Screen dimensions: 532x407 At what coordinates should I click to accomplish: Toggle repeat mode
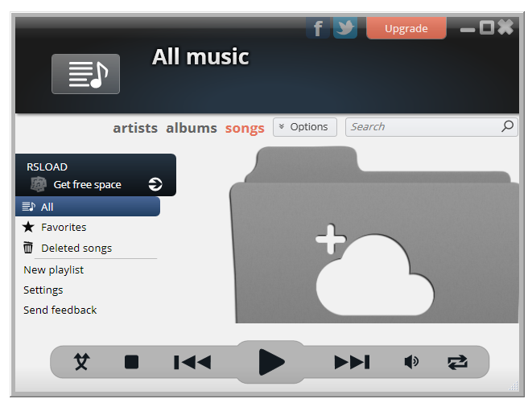(x=458, y=362)
